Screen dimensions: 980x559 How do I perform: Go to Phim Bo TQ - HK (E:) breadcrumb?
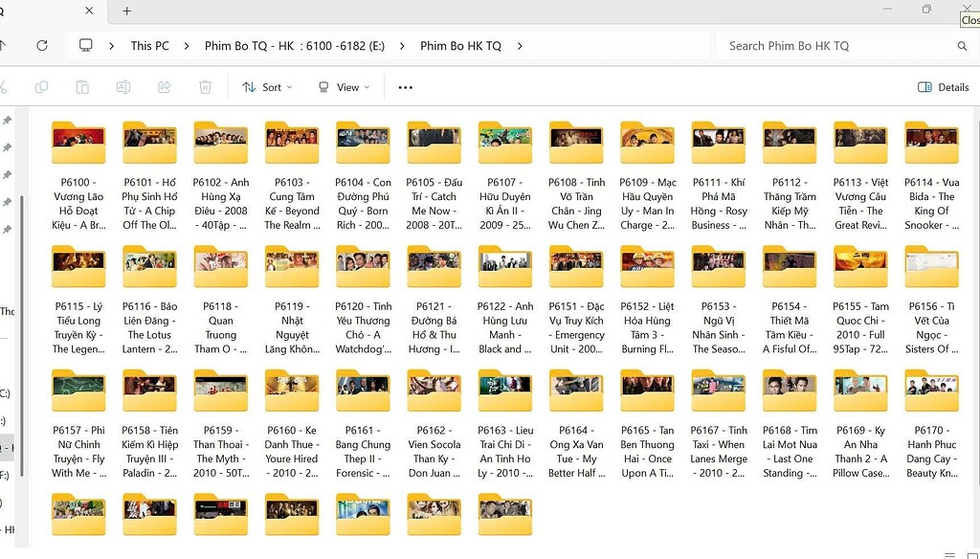pos(295,46)
